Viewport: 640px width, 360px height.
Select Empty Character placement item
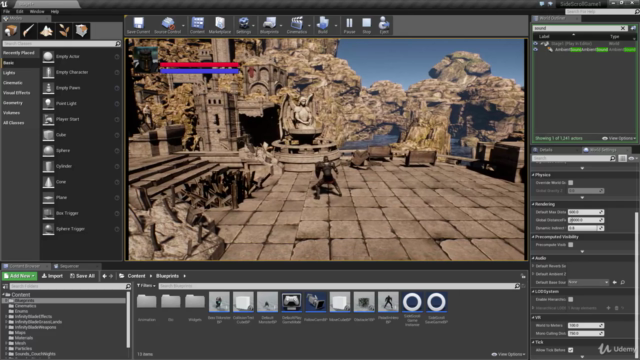click(81, 72)
